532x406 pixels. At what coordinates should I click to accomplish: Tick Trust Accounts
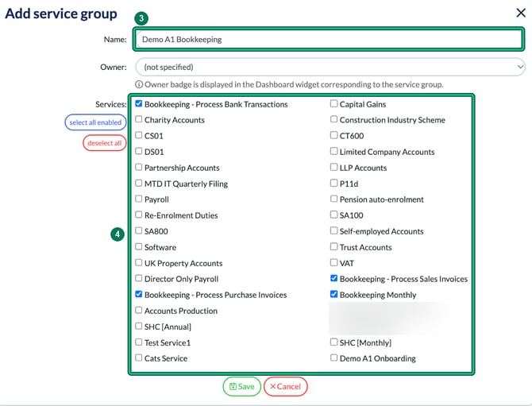click(x=333, y=246)
